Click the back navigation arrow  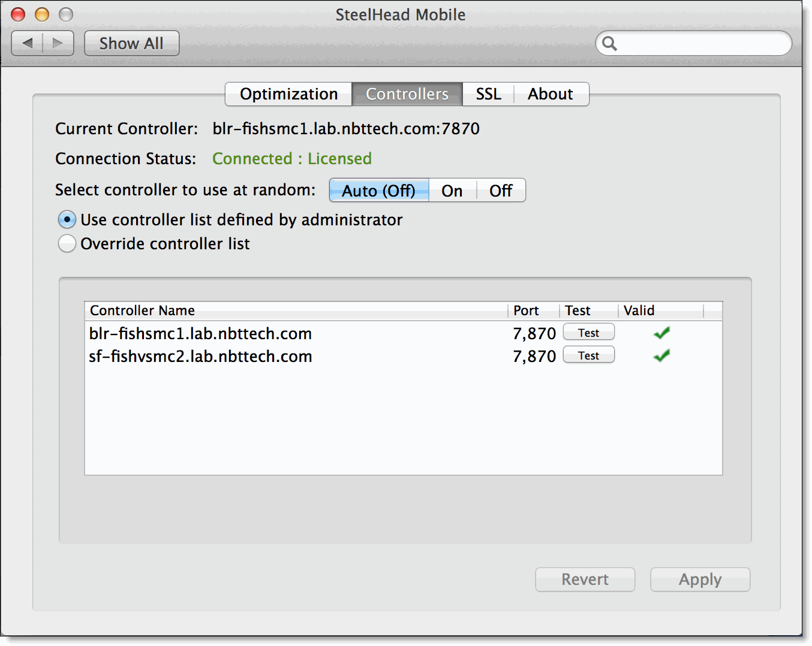coord(27,43)
